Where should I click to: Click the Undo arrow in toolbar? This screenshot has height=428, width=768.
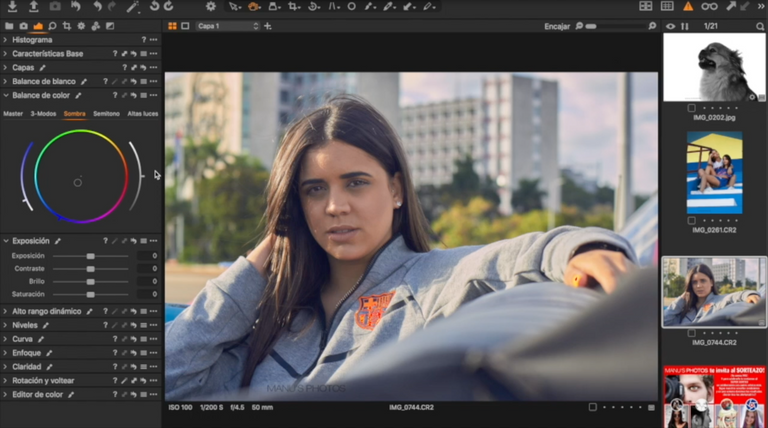(x=97, y=6)
